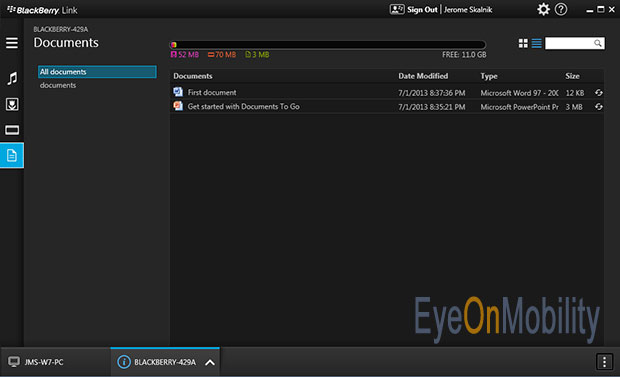Click the 3 MB size cell of Get started document
The width and height of the screenshot is (620, 377).
pyautogui.click(x=574, y=107)
